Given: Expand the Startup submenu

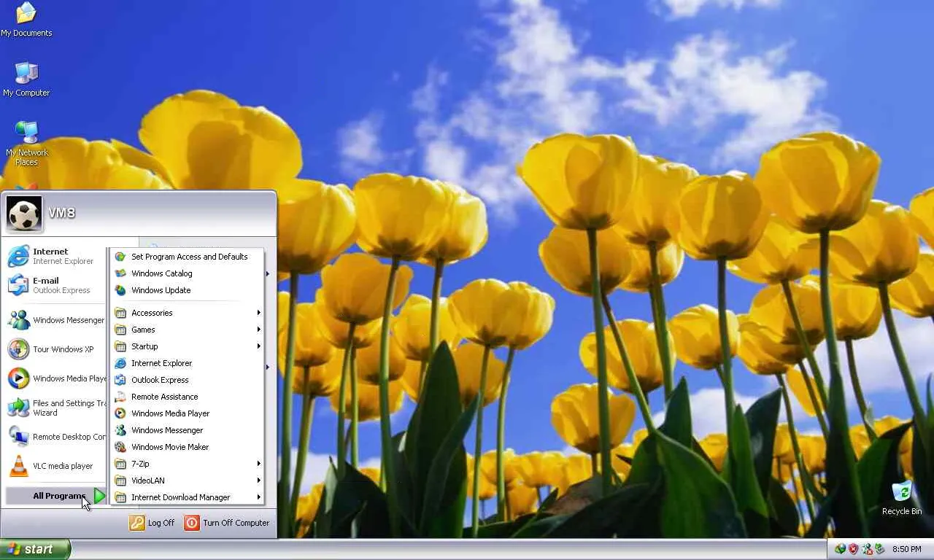Looking at the screenshot, I should pos(187,346).
